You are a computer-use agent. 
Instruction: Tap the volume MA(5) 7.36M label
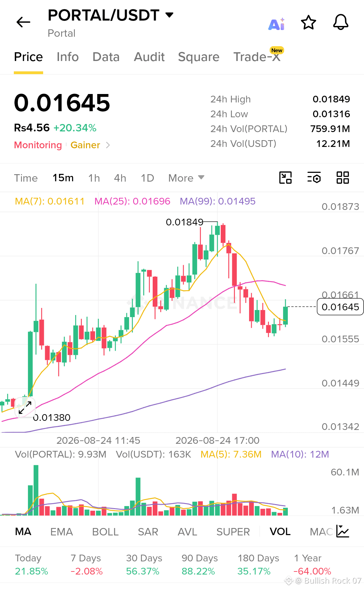[231, 454]
